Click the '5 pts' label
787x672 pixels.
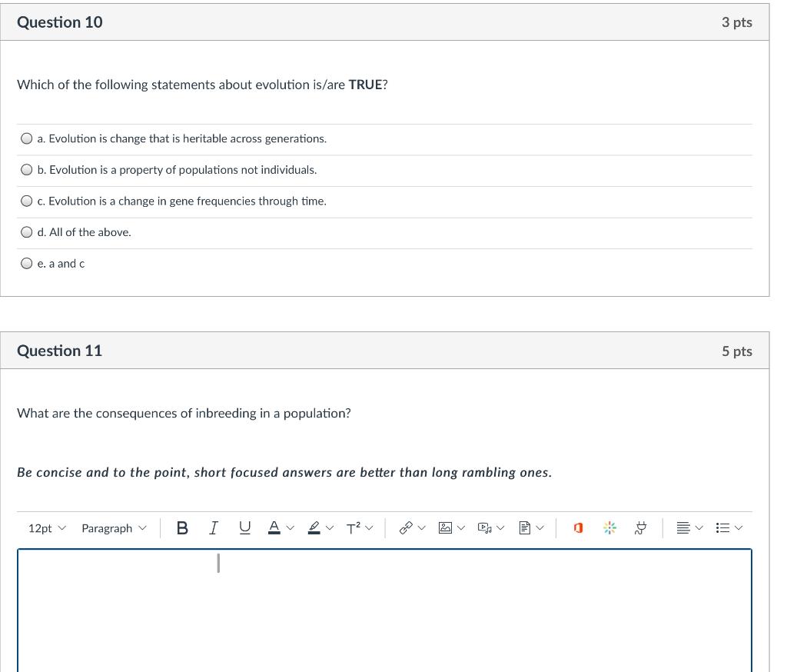pos(737,351)
